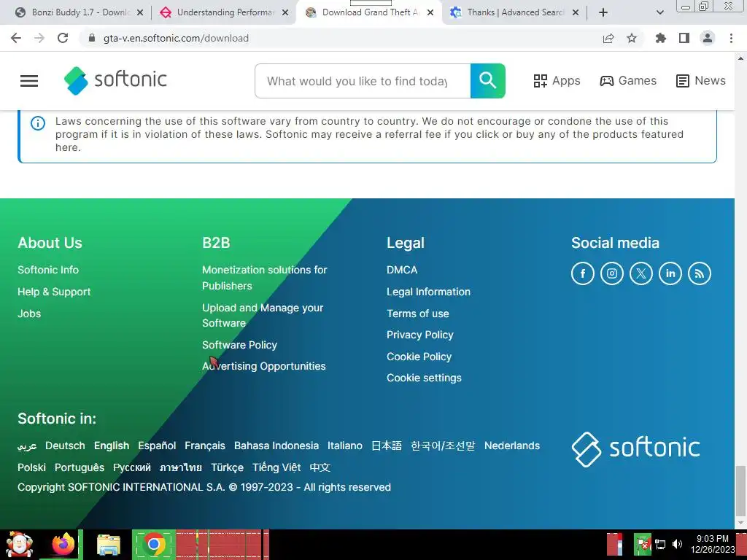Select Français language link
This screenshot has width=747, height=560.
coord(205,446)
